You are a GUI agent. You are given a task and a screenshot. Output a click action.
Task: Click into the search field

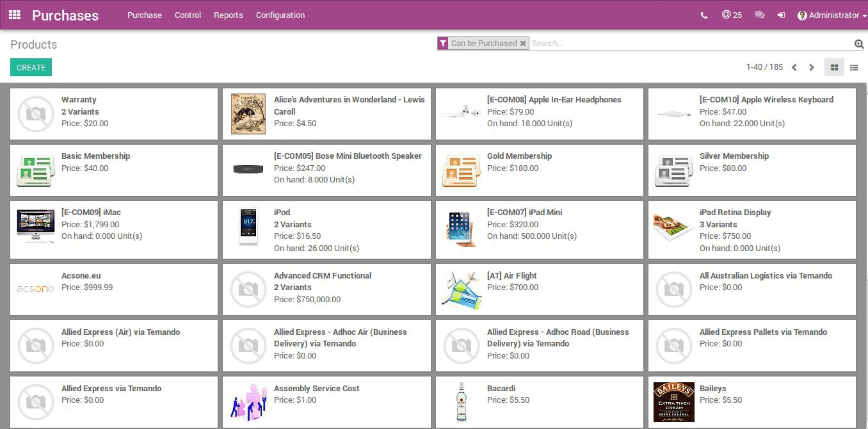(691, 44)
